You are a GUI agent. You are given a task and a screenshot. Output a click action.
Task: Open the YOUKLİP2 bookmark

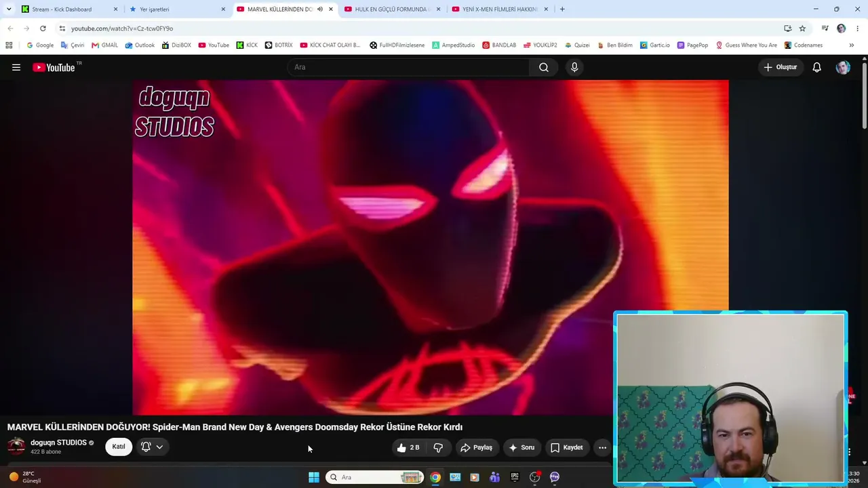(x=540, y=45)
